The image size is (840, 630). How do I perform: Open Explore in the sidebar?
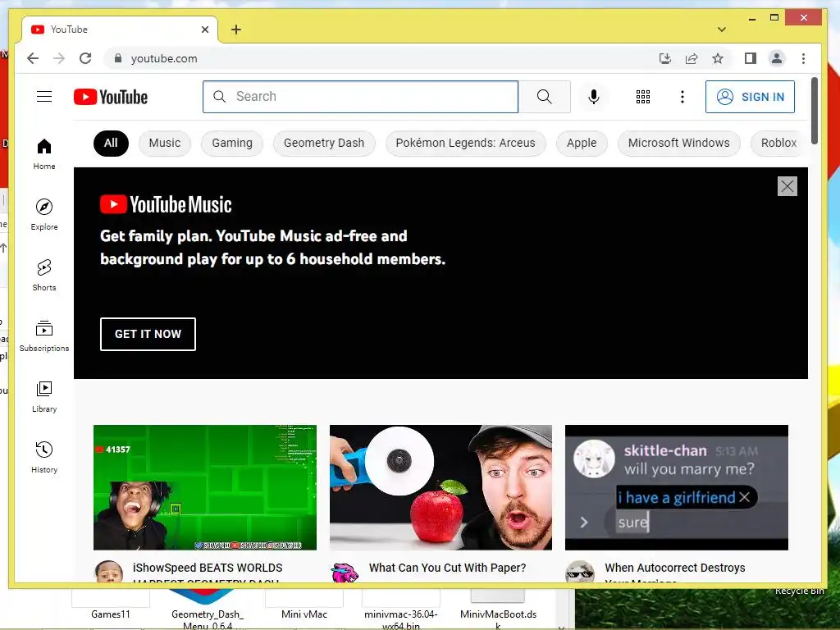click(44, 215)
